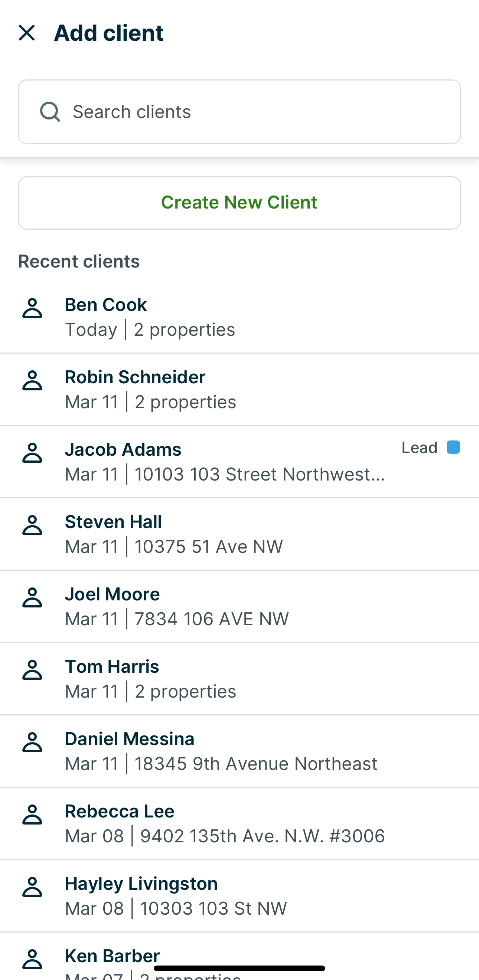Tap the person icon beside Ben Cook
This screenshot has height=980, width=479.
coord(32,308)
